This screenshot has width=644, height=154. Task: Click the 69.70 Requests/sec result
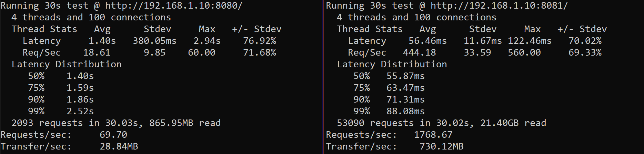[113, 135]
